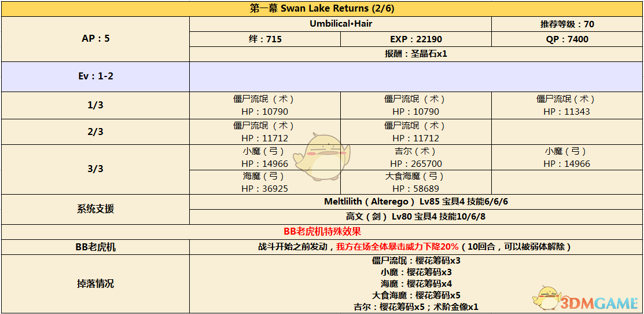Image resolution: width=644 pixels, height=314 pixels.
Task: Select the 'QP : 7400' cell
Action: click(567, 39)
